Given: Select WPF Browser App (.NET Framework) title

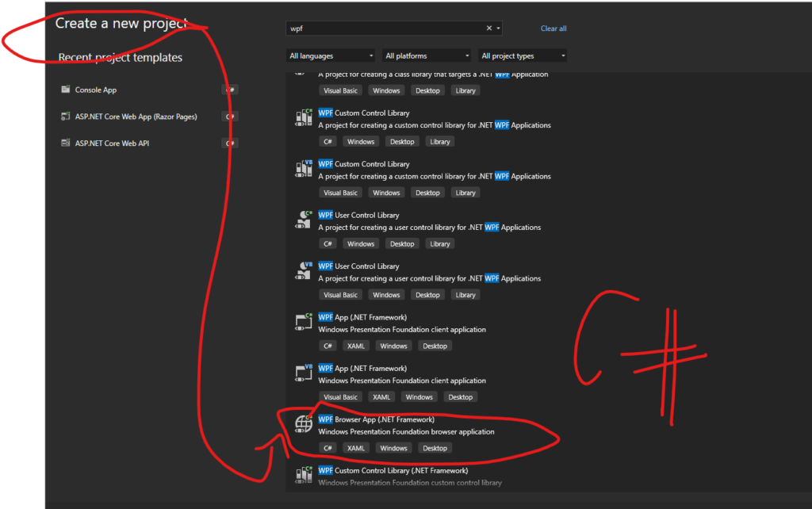Looking at the screenshot, I should (377, 419).
